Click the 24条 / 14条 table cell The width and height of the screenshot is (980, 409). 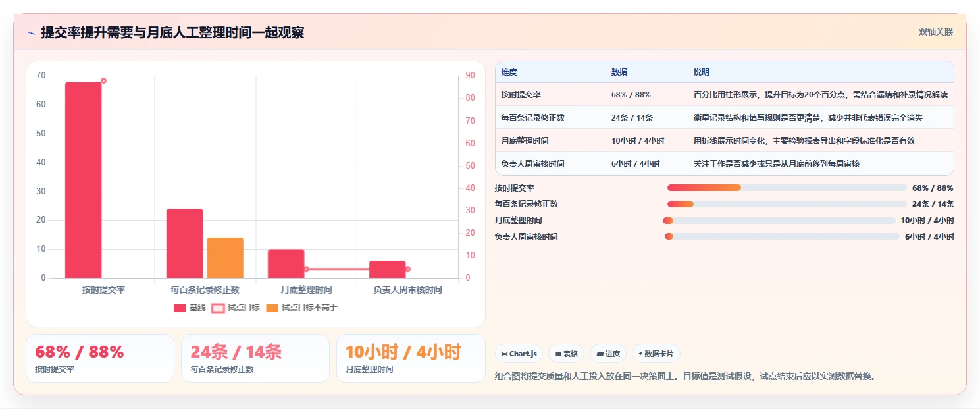[x=632, y=118]
